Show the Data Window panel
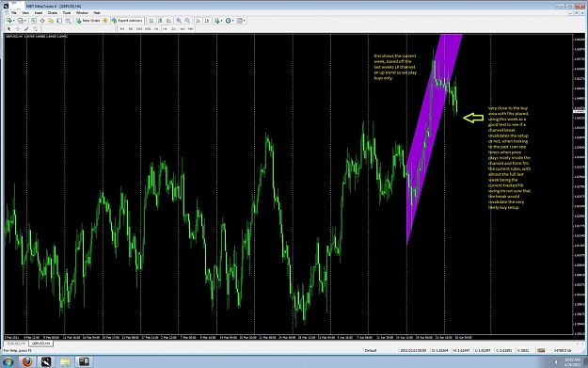The image size is (588, 368). 42,21
